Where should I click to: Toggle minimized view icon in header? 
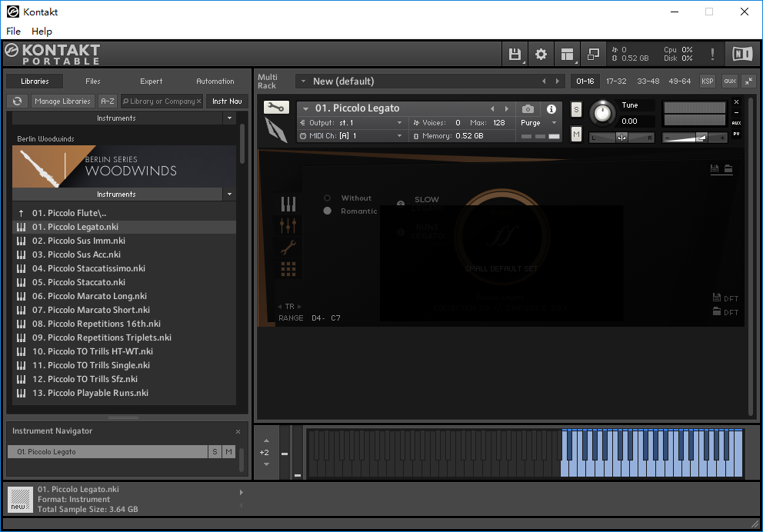point(593,54)
